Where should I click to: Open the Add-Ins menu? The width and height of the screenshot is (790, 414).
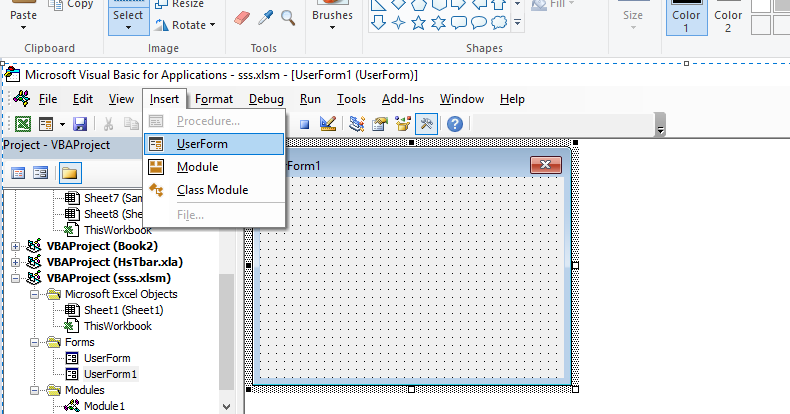coord(403,99)
